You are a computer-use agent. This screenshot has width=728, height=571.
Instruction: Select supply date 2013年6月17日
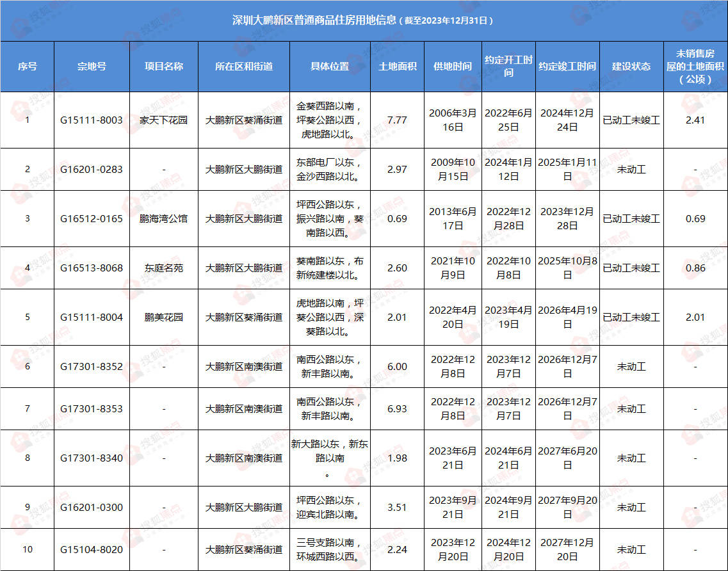[x=453, y=219]
